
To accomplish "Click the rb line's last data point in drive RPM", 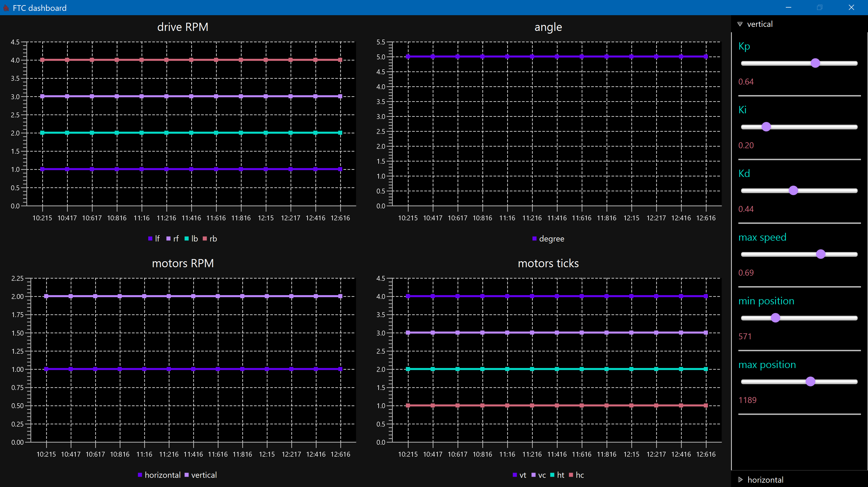I will tap(340, 60).
